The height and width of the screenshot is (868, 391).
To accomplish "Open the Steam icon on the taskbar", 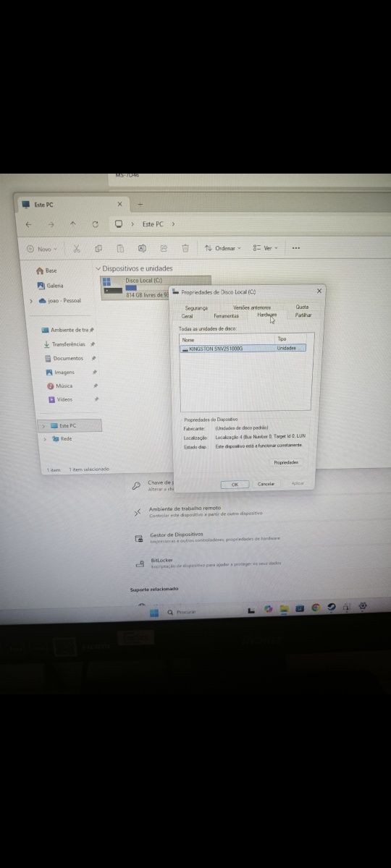I will coord(332,609).
